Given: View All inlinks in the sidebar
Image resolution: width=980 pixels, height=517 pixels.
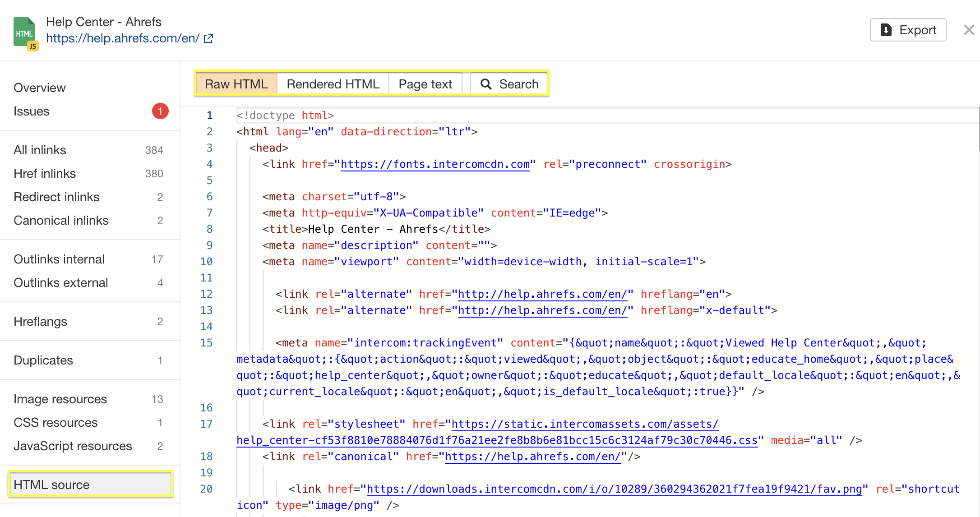Looking at the screenshot, I should (40, 150).
